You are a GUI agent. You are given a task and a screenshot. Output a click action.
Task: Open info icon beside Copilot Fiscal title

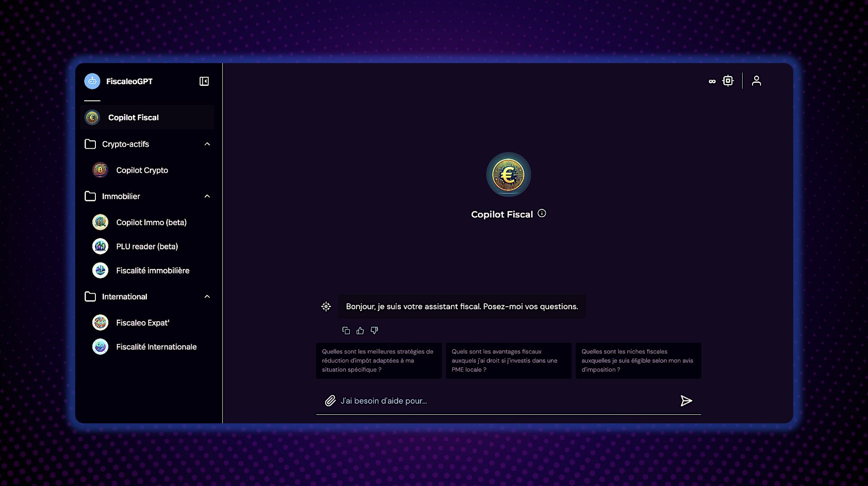click(541, 213)
